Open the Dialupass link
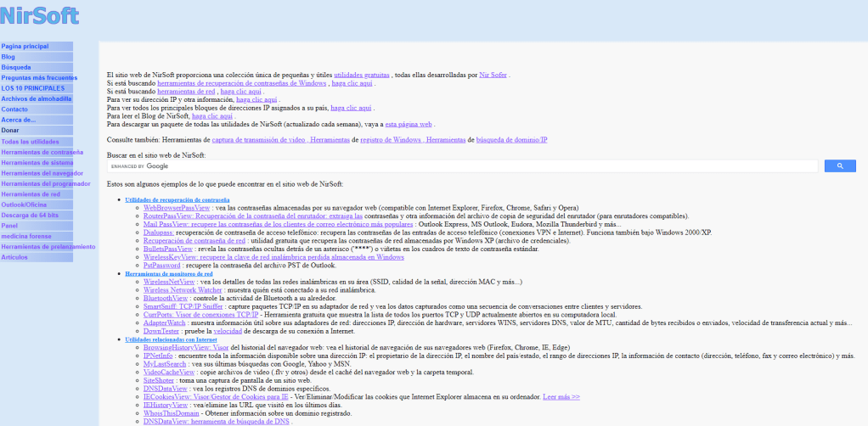This screenshot has height=426, width=868. coord(159,233)
